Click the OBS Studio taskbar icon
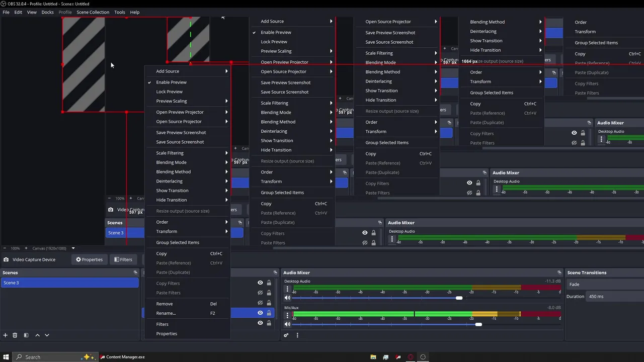The width and height of the screenshot is (644, 362). point(423,357)
